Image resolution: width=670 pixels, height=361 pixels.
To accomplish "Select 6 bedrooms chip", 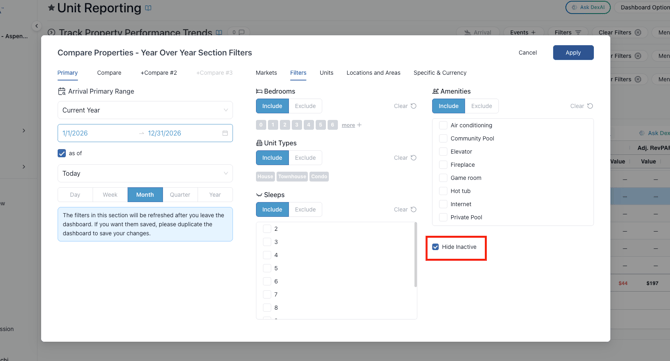I will pyautogui.click(x=332, y=125).
